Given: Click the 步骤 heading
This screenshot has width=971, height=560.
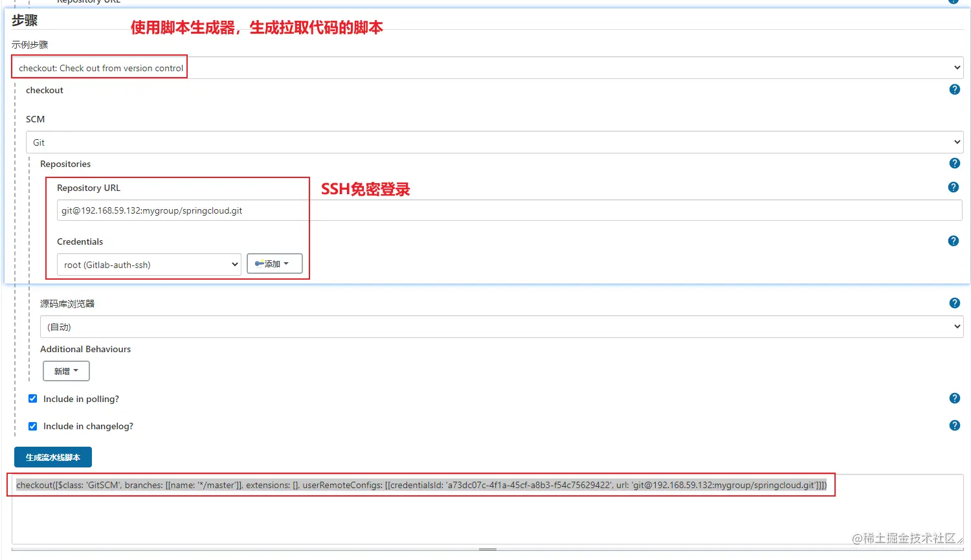Looking at the screenshot, I should [25, 21].
